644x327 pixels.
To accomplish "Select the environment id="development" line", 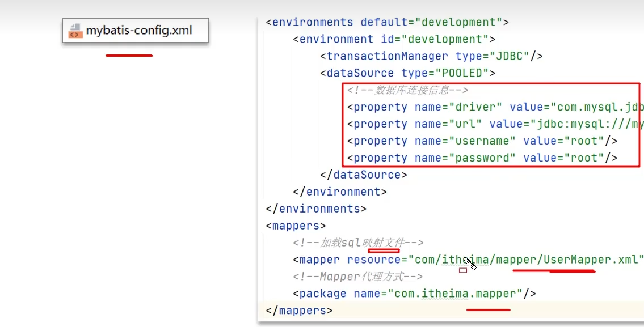I will pyautogui.click(x=394, y=40).
